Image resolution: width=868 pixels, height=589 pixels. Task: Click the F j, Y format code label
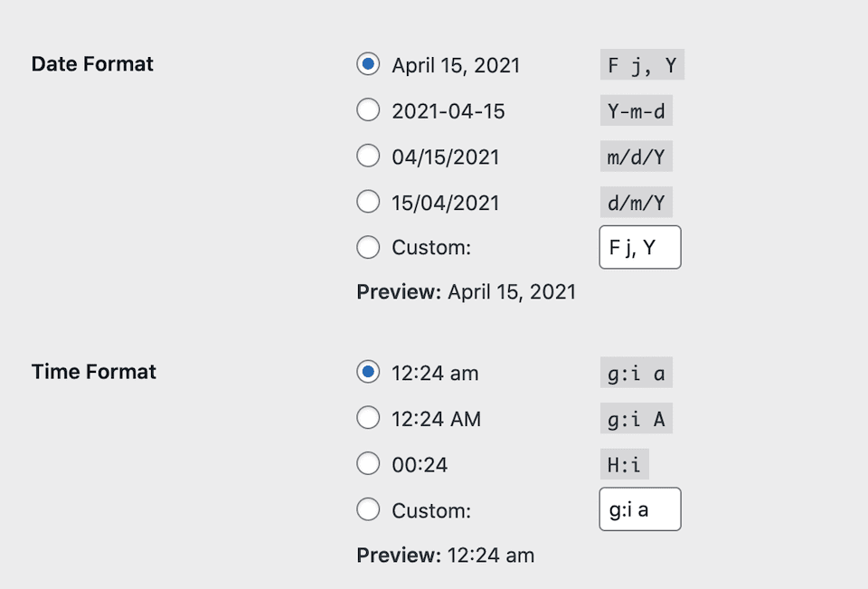(x=641, y=64)
